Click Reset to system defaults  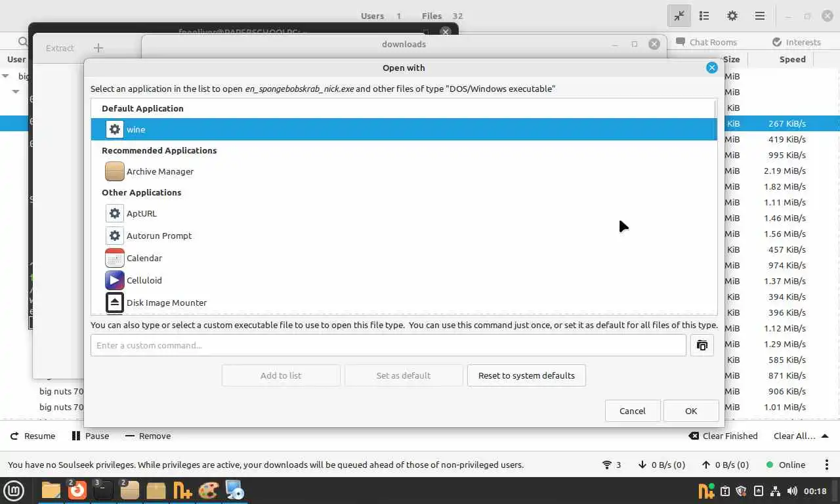(526, 375)
